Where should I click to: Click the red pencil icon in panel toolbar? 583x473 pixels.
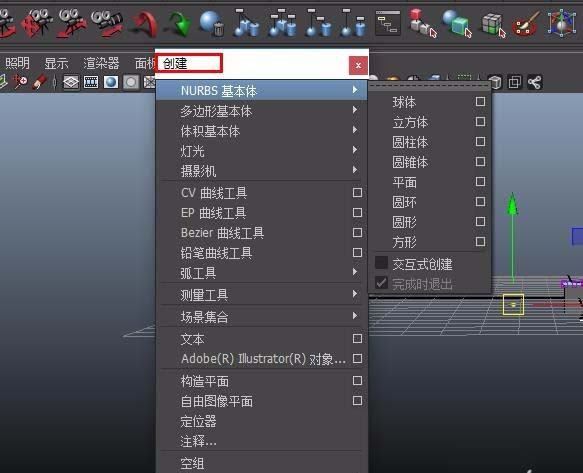click(x=39, y=82)
